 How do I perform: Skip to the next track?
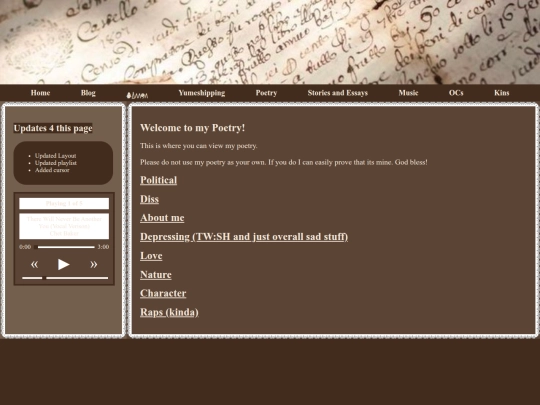point(93,264)
